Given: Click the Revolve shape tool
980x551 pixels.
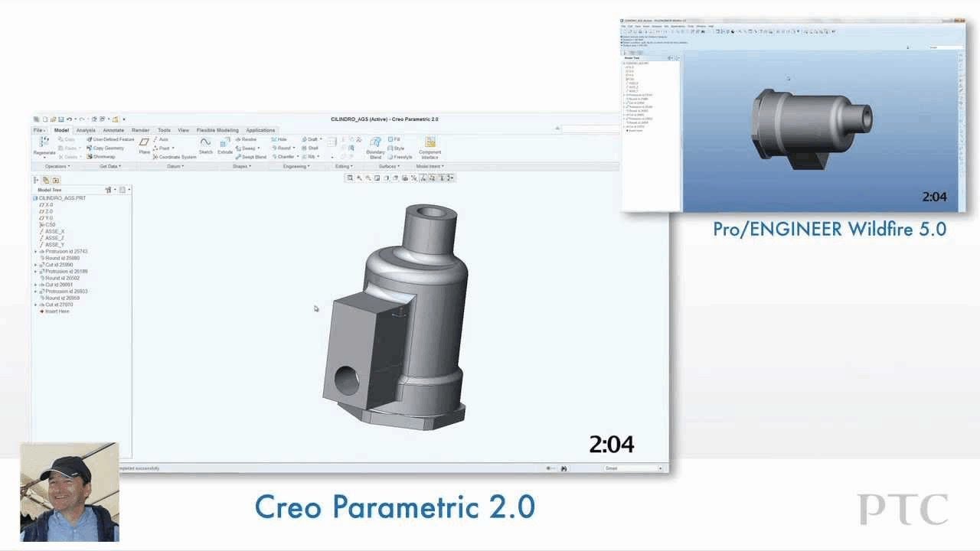Looking at the screenshot, I should coord(247,139).
